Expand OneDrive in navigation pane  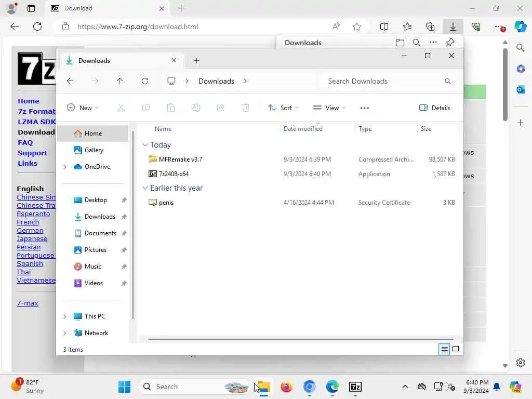click(64, 167)
